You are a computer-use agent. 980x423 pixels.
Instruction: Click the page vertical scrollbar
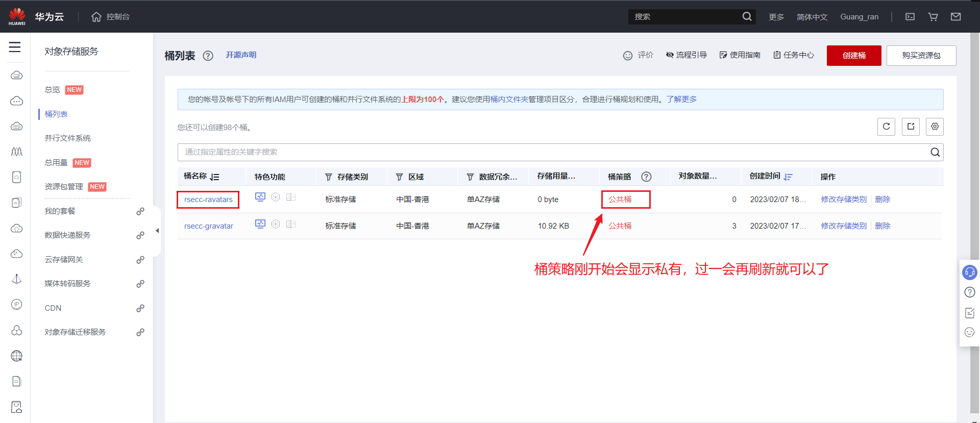[x=975, y=222]
